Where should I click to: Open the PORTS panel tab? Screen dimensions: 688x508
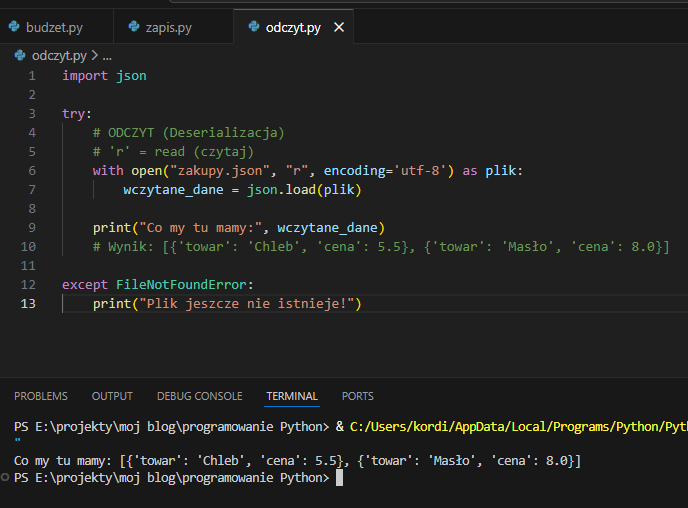(x=357, y=396)
